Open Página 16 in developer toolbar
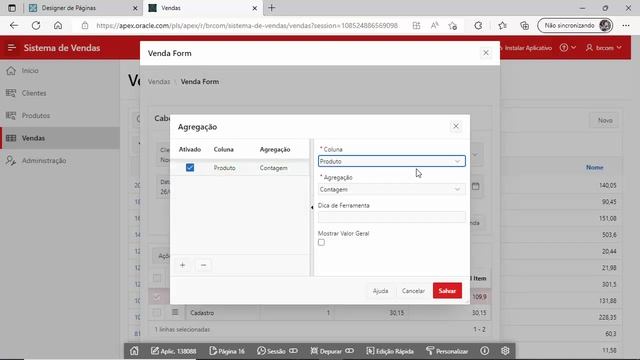The height and width of the screenshot is (360, 640). pos(227,351)
